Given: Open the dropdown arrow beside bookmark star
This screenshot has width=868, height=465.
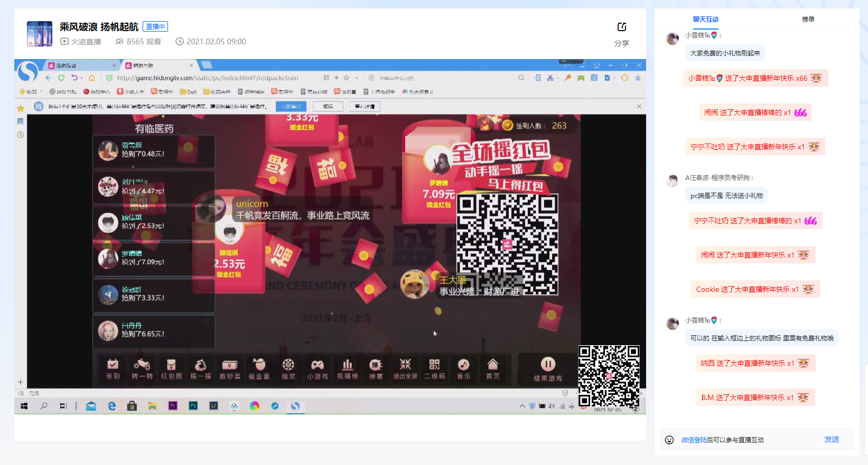Looking at the screenshot, I should pyautogui.click(x=357, y=78).
